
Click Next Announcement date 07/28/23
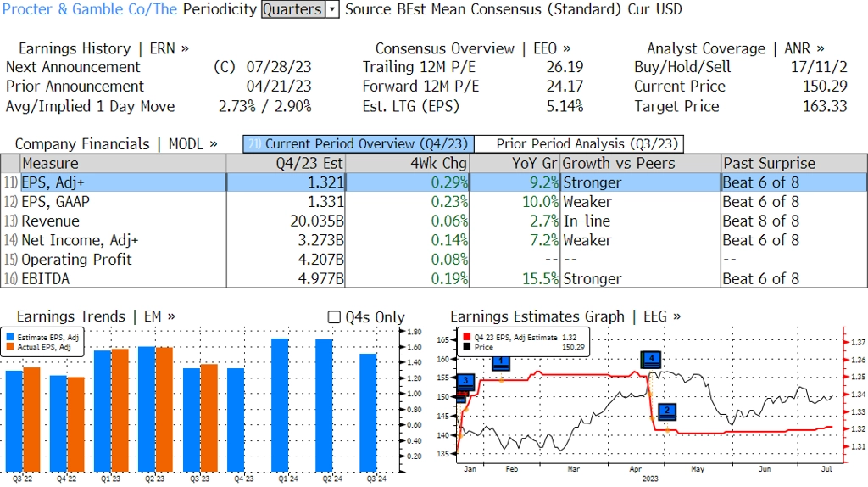pyautogui.click(x=279, y=67)
